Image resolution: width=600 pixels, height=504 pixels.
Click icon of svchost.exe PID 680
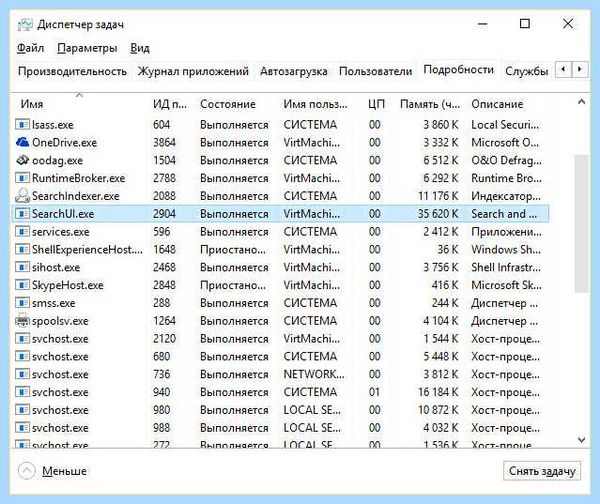point(22,356)
